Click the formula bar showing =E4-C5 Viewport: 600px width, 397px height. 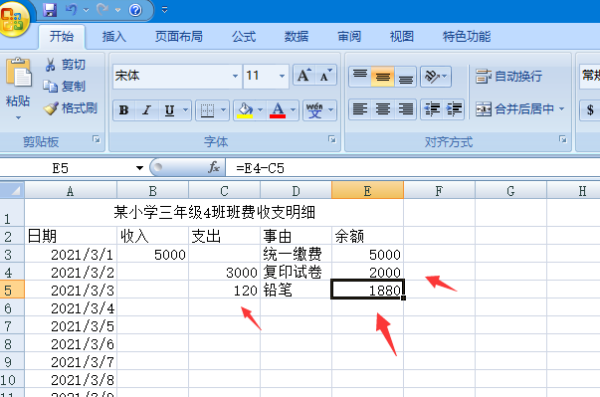[x=413, y=168]
